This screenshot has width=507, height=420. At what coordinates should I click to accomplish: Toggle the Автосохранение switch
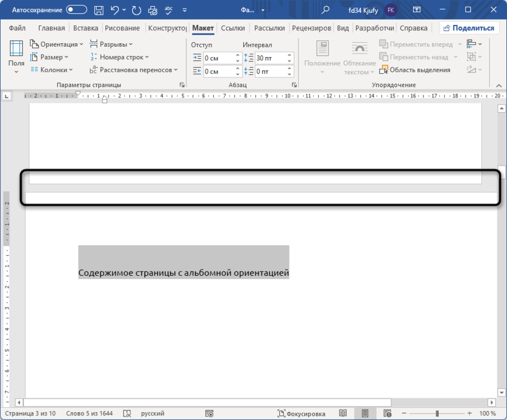click(x=76, y=10)
